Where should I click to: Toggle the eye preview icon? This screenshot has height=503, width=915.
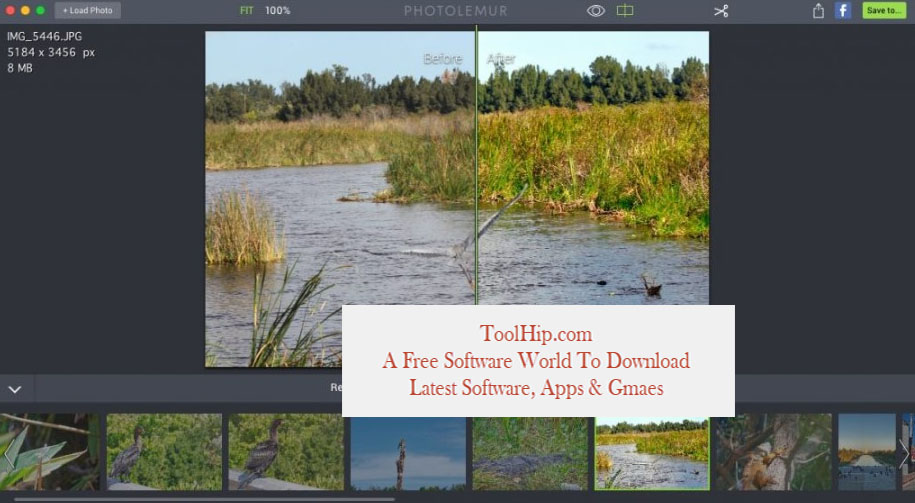pyautogui.click(x=595, y=11)
